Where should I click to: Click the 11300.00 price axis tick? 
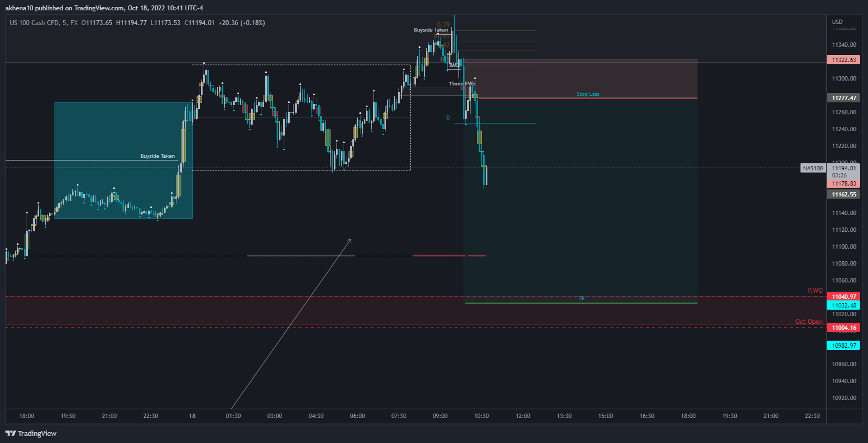tap(844, 78)
